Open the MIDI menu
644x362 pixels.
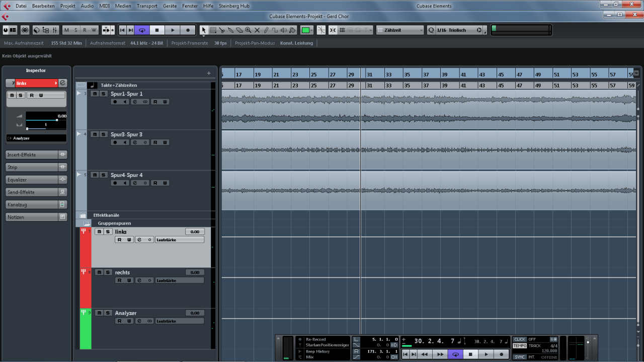[105, 6]
